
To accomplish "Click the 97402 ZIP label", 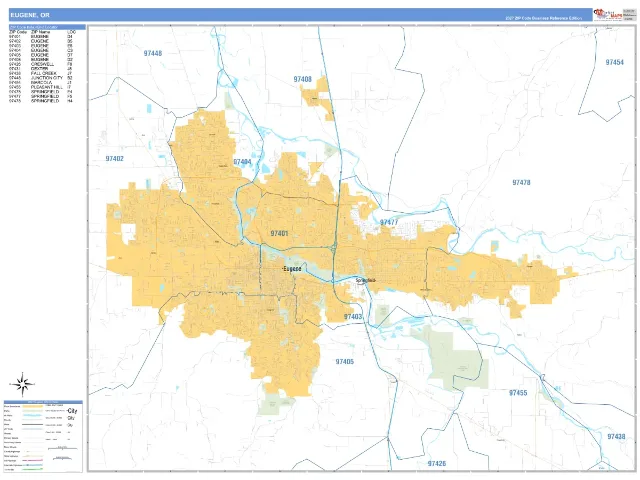I will click(114, 158).
